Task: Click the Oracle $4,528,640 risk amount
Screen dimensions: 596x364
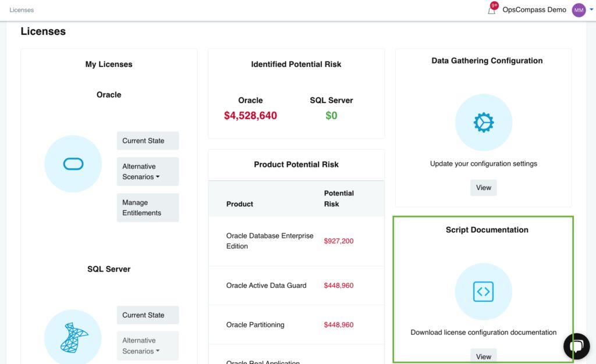Action: tap(250, 116)
